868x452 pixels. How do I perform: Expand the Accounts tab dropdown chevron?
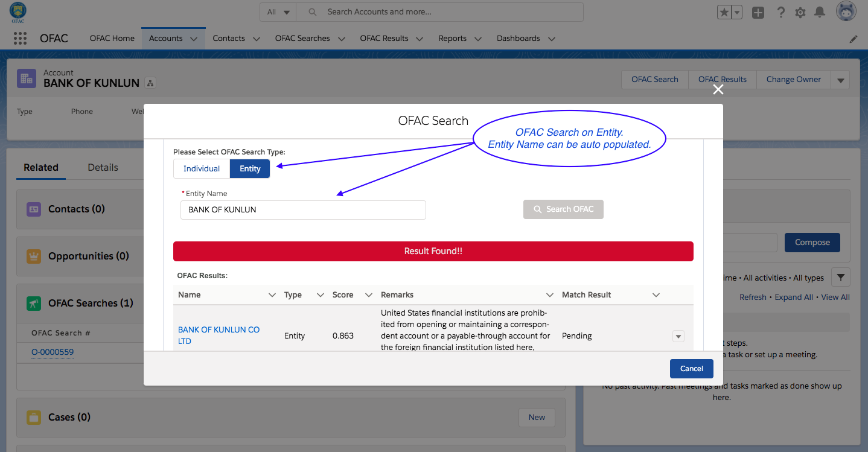click(x=194, y=39)
